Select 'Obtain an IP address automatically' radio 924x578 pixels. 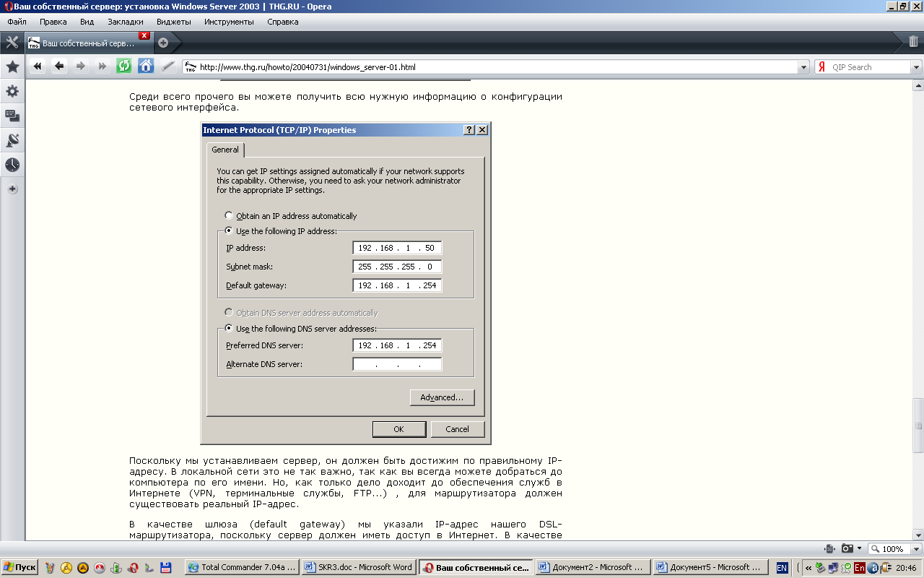coord(229,216)
